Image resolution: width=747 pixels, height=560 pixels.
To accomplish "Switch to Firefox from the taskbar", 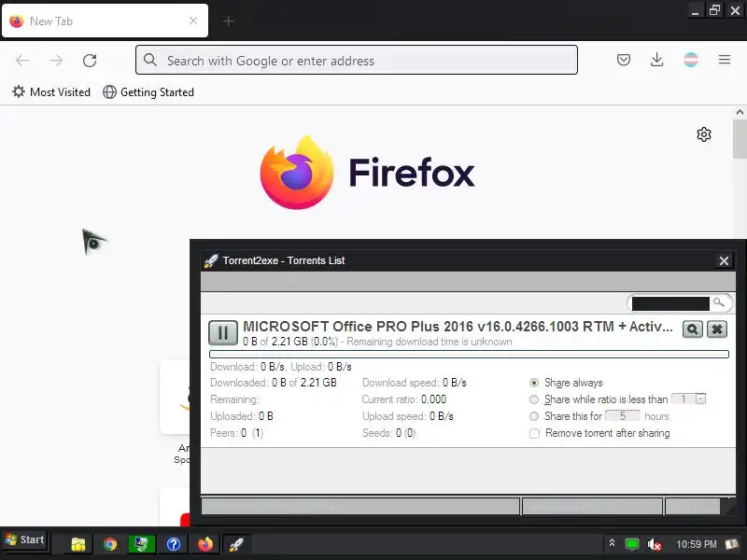I will click(205, 544).
